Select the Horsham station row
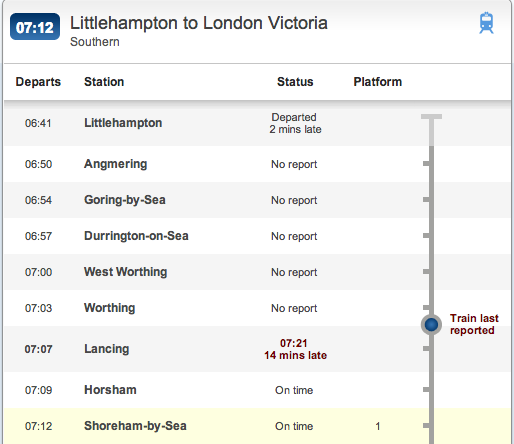Screen dimensions: 514x444 coord(257,390)
